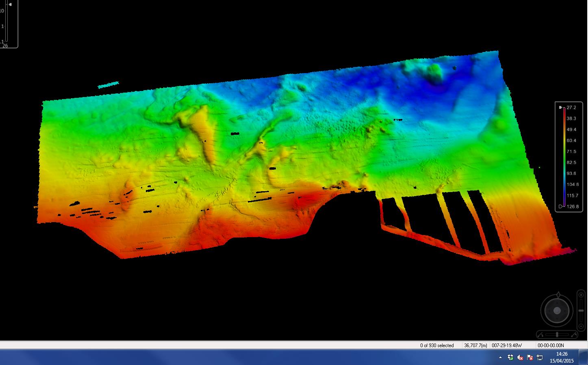Click the green sync tray icon
The image size is (588, 365).
pos(510,357)
